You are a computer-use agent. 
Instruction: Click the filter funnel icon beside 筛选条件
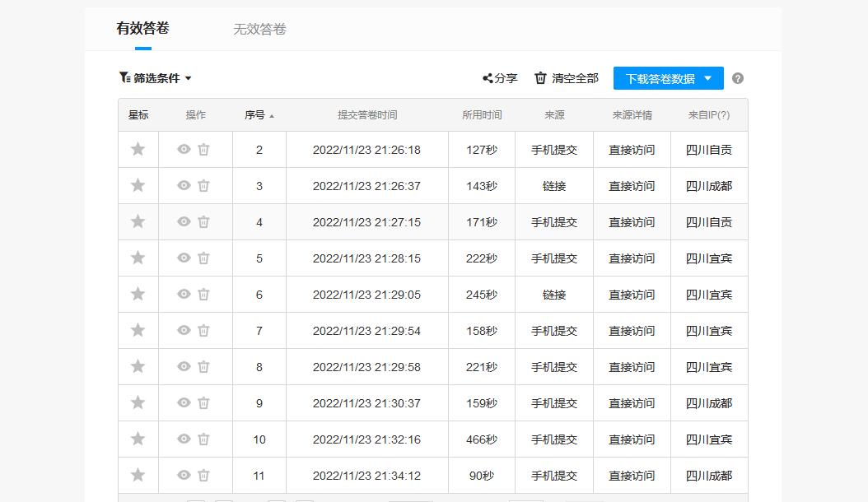click(x=122, y=78)
